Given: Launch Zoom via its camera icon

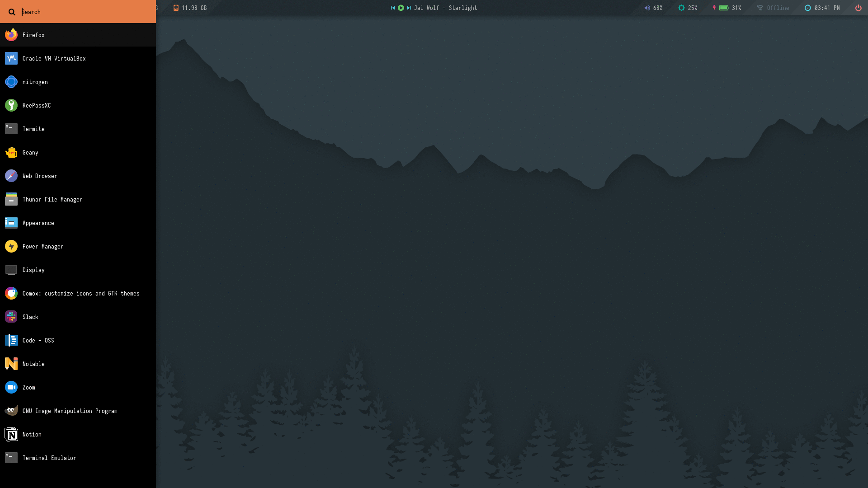Looking at the screenshot, I should point(11,387).
